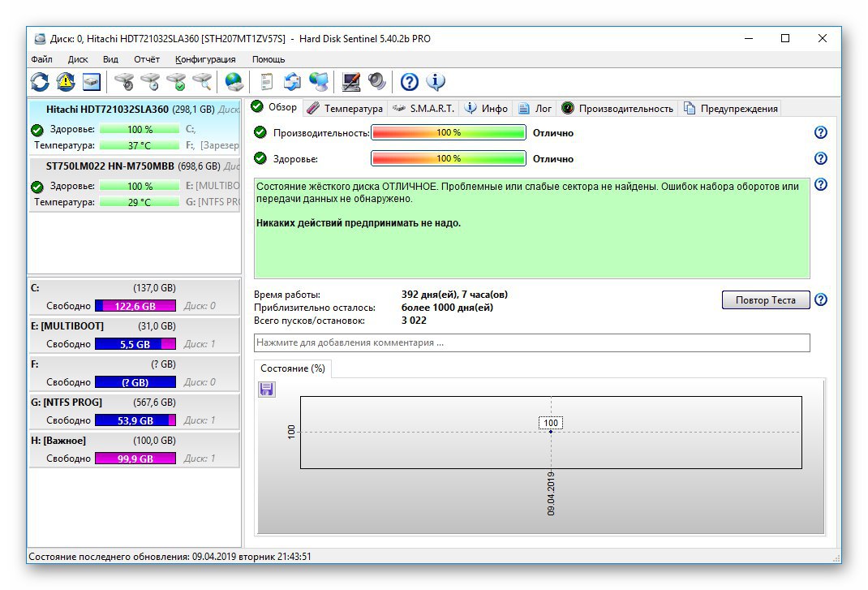Click the Производительность 100 % gradient bar
The width and height of the screenshot is (868, 590).
click(449, 132)
